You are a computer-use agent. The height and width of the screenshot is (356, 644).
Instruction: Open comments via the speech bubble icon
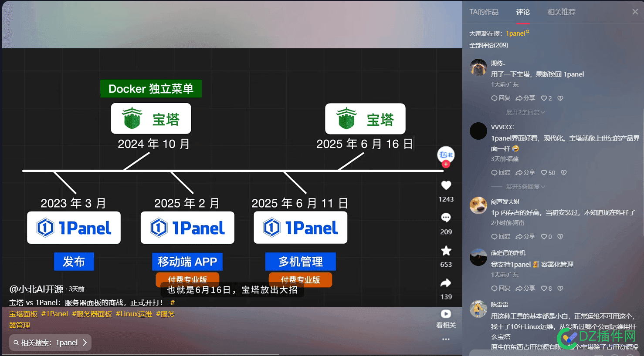pos(446,217)
